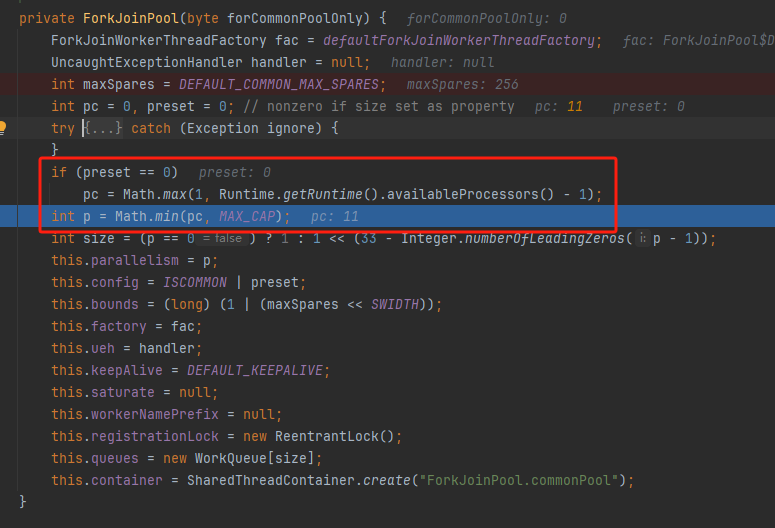Click the 'forCommonPoolOnly: 0' inline hint
This screenshot has height=528, width=775.
coord(486,19)
